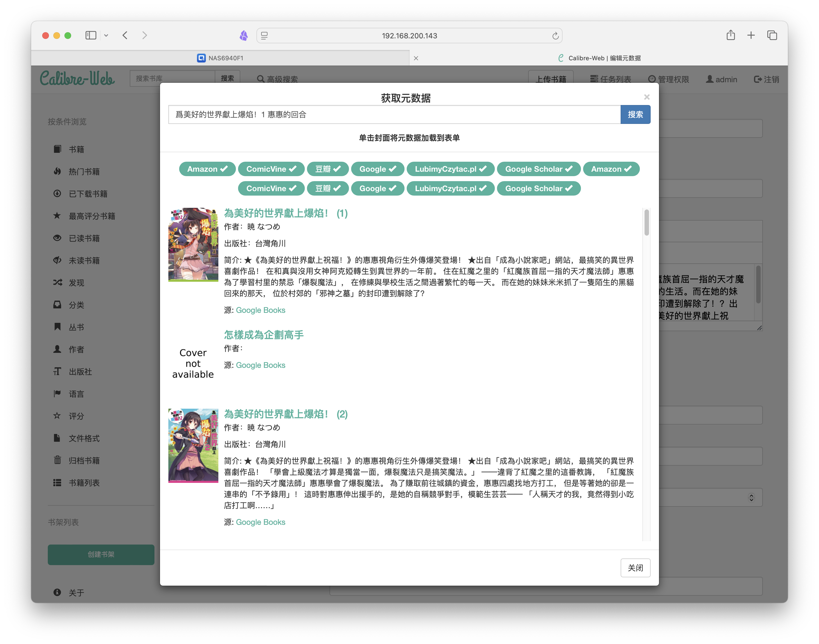Click the Calibre-Web logo
This screenshot has height=644, width=819.
(77, 78)
